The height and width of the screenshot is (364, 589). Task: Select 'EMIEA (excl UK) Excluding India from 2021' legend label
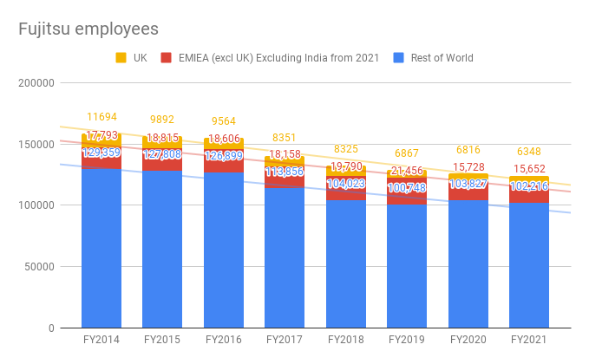pos(278,58)
